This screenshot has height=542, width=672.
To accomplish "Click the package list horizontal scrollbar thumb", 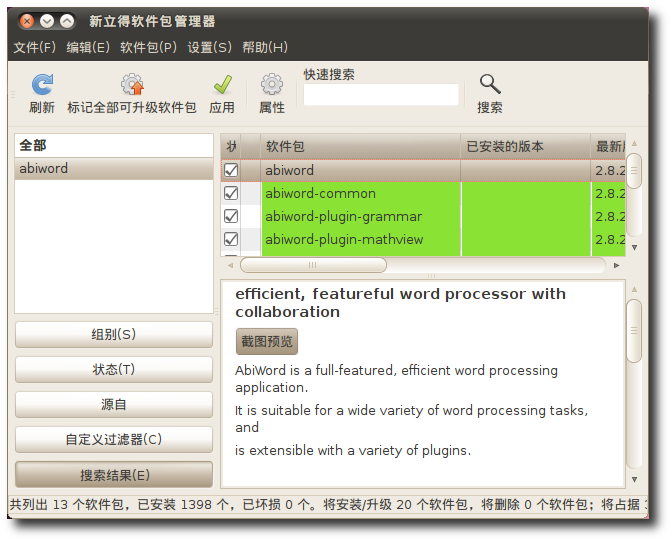I will coord(313,265).
